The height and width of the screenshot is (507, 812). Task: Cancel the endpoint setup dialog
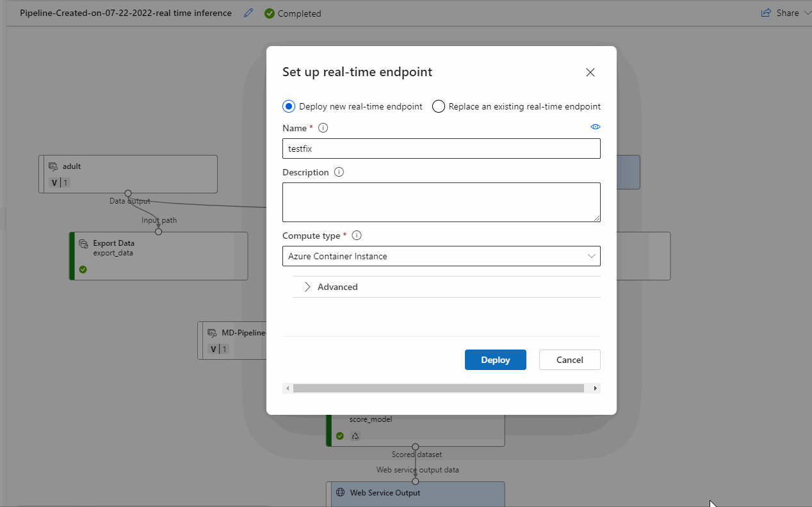[x=569, y=359]
